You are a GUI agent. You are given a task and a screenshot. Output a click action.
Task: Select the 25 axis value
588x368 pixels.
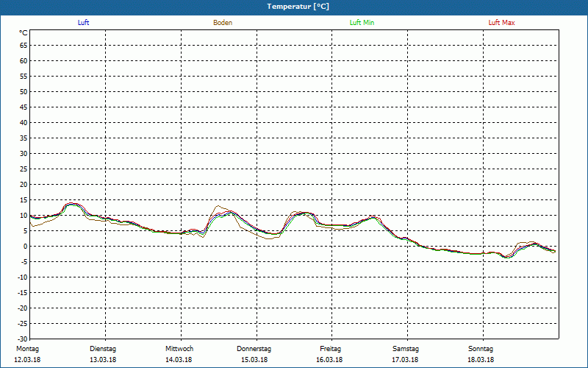click(x=24, y=169)
